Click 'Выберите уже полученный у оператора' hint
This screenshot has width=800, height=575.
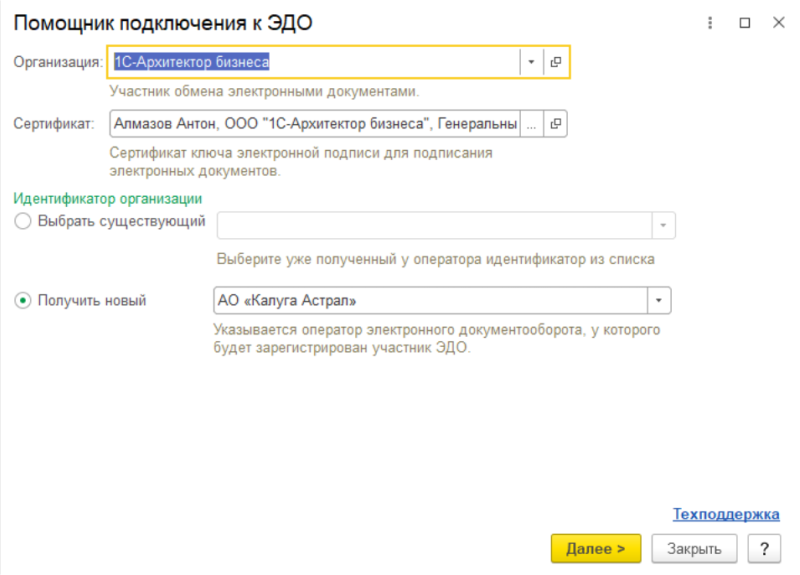[436, 259]
